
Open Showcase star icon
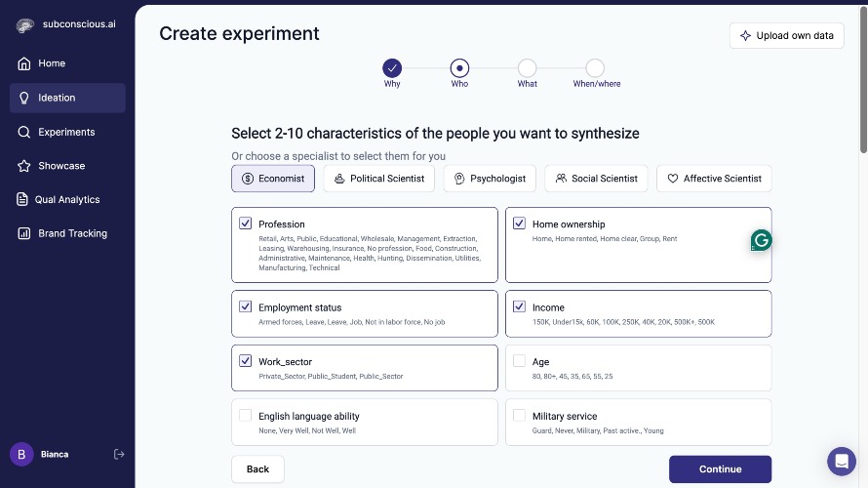(24, 166)
